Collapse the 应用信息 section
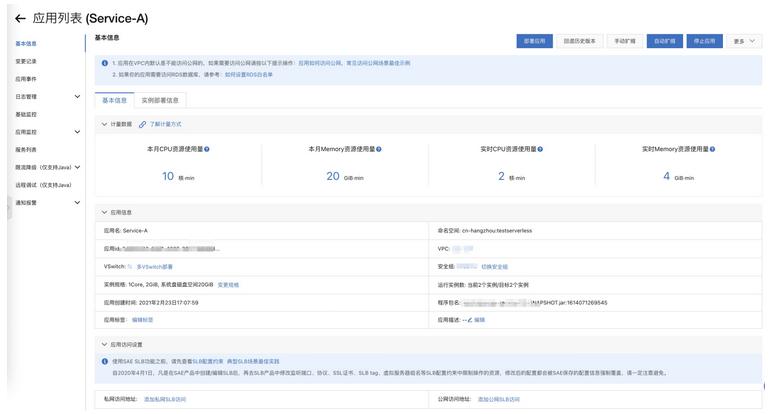 (104, 212)
